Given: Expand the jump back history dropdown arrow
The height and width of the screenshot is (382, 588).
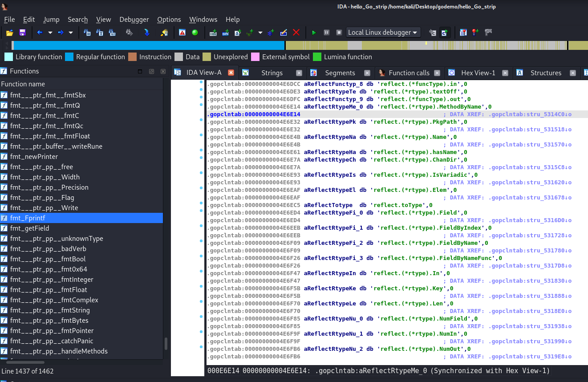Looking at the screenshot, I should coord(50,33).
